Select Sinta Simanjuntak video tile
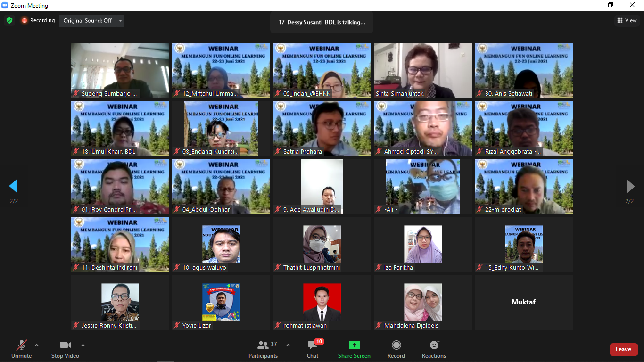Image resolution: width=644 pixels, height=362 pixels. click(423, 70)
